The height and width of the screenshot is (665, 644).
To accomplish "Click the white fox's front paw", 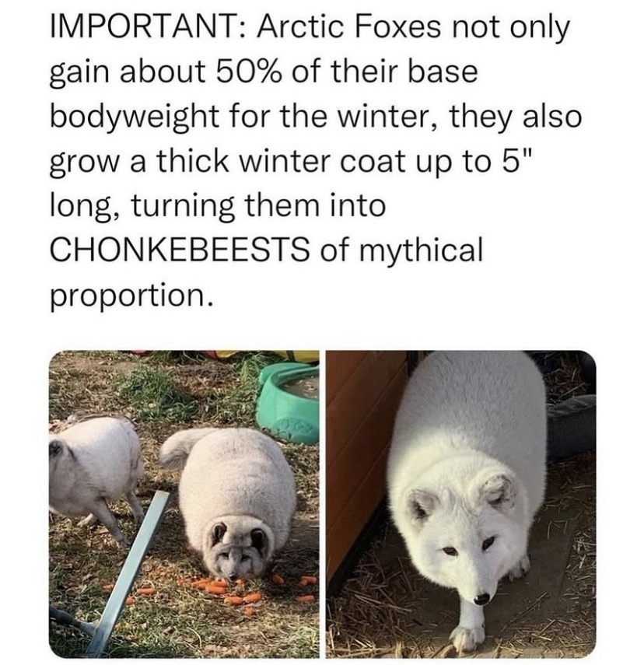I will point(467,638).
